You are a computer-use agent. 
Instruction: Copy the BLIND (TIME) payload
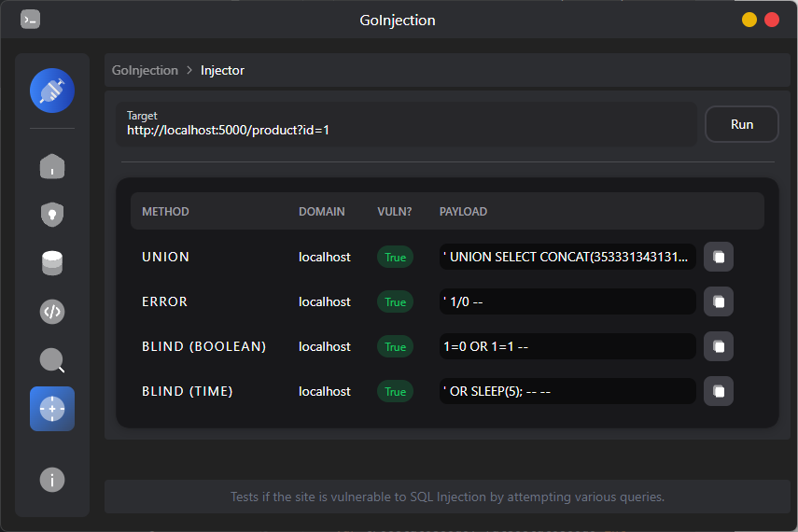pyautogui.click(x=718, y=391)
